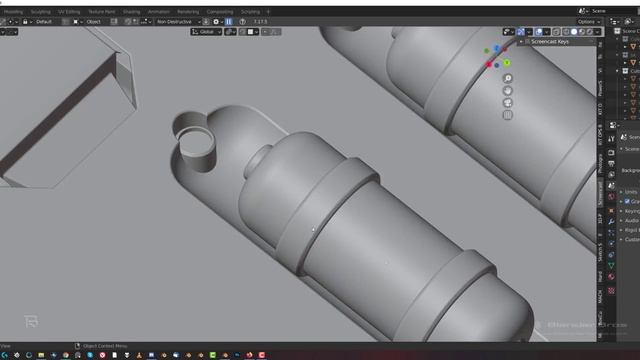Image resolution: width=640 pixels, height=360 pixels.
Task: Expand the Keying Sets panel
Action: pyautogui.click(x=629, y=211)
